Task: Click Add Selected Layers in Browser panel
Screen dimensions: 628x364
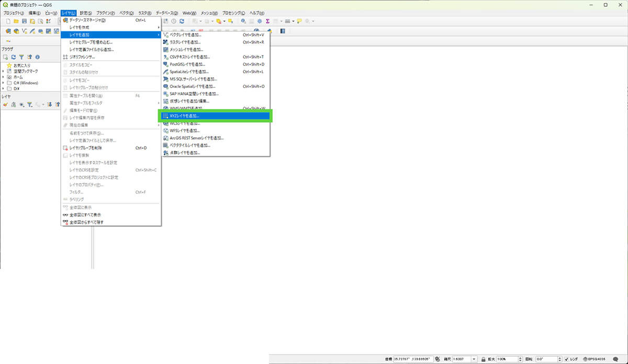Action: (5, 56)
